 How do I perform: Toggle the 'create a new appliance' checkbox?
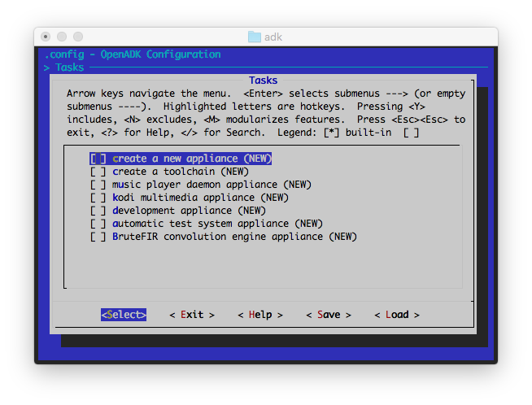click(x=98, y=159)
